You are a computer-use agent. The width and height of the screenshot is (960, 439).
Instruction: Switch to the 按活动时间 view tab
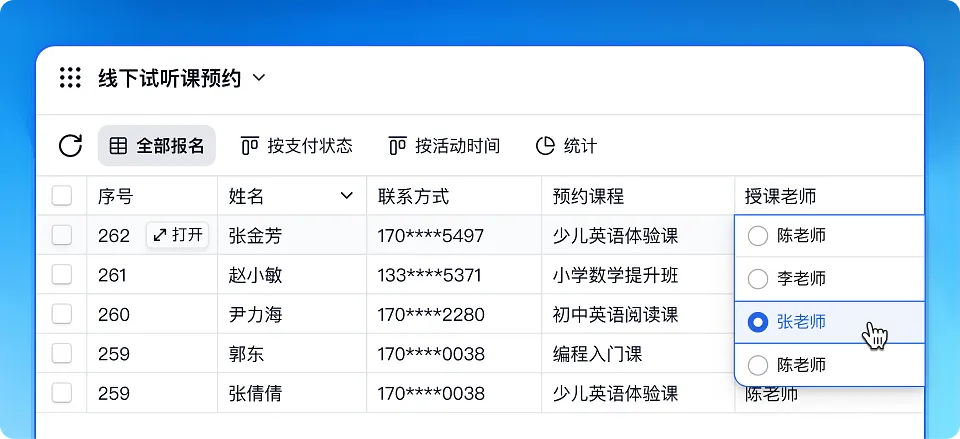444,146
